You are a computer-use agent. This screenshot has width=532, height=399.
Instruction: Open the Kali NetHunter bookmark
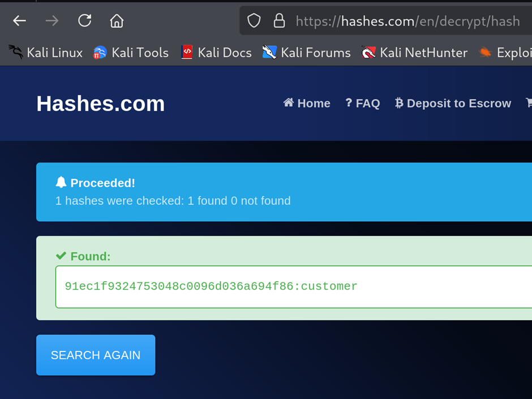click(414, 53)
